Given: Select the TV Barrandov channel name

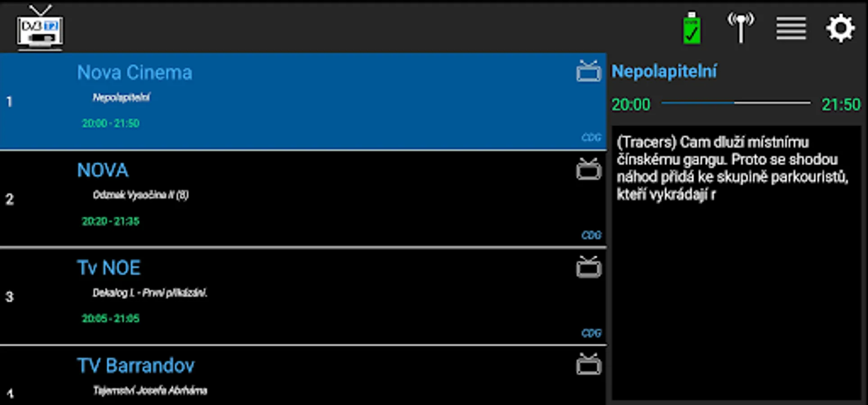Looking at the screenshot, I should point(136,365).
